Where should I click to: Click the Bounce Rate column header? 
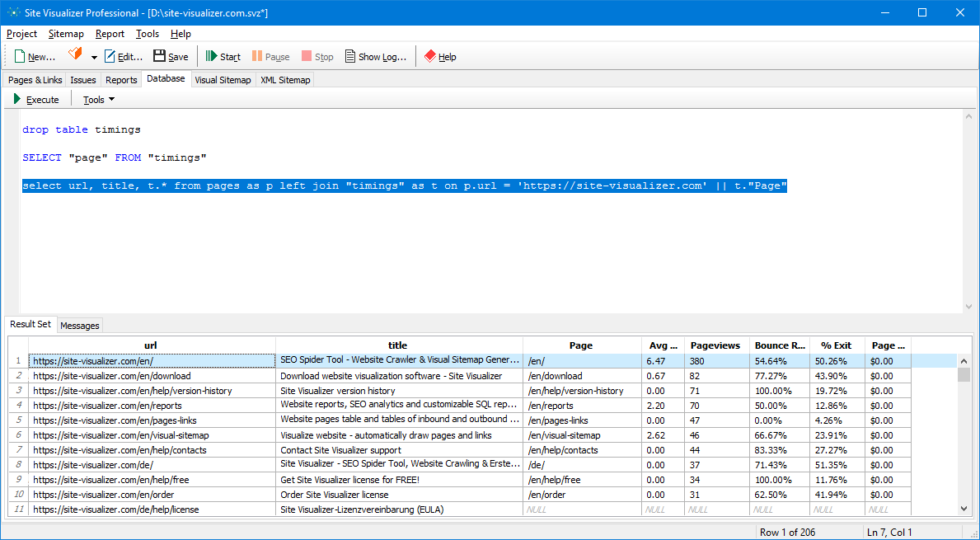780,345
